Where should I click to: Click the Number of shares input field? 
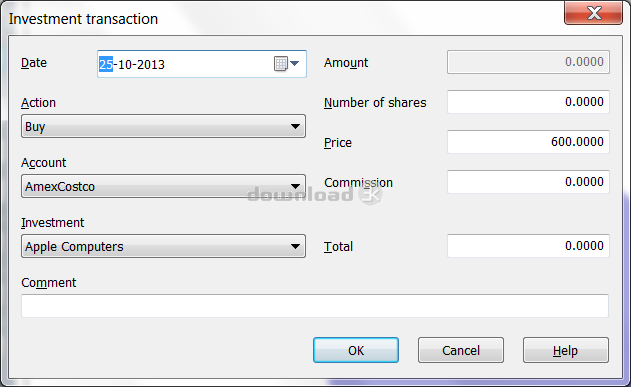528,102
